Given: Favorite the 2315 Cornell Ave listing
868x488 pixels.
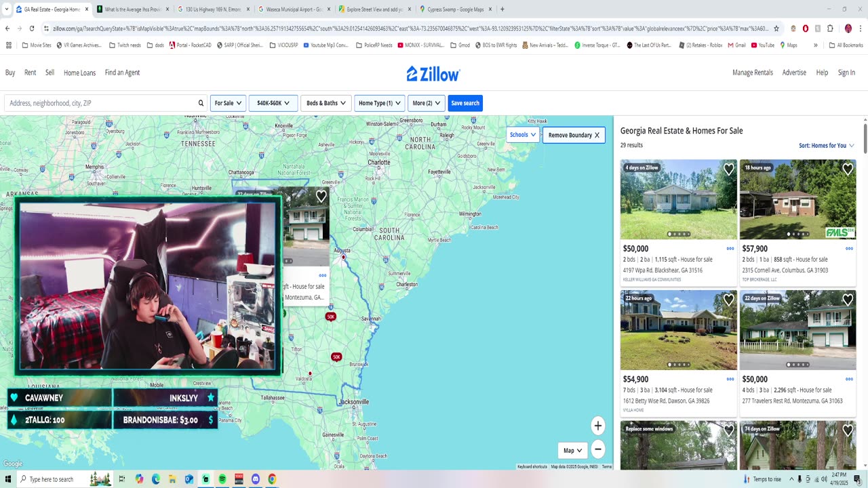Looking at the screenshot, I should [848, 169].
